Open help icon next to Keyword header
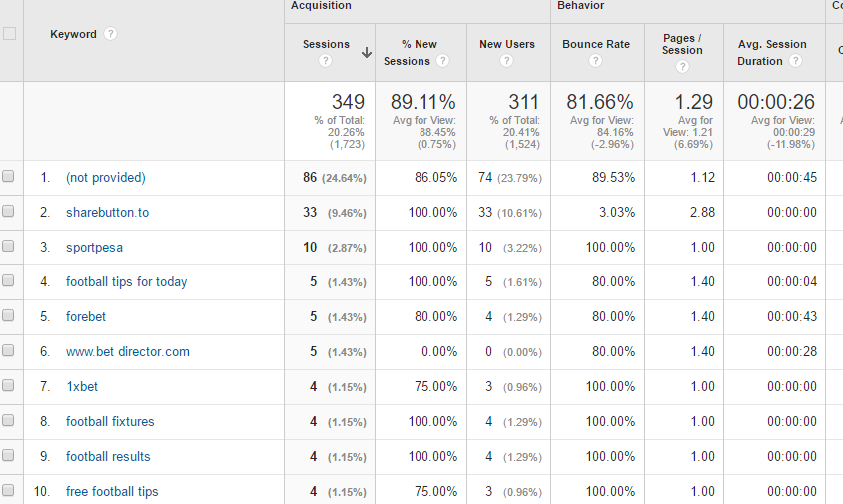Image resolution: width=843 pixels, height=504 pixels. point(110,34)
